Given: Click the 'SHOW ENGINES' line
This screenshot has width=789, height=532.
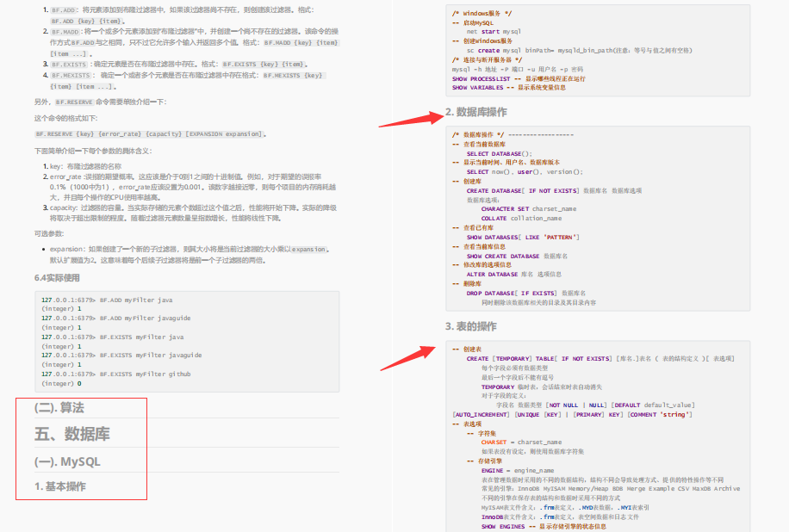Looking at the screenshot, I should point(544,527).
